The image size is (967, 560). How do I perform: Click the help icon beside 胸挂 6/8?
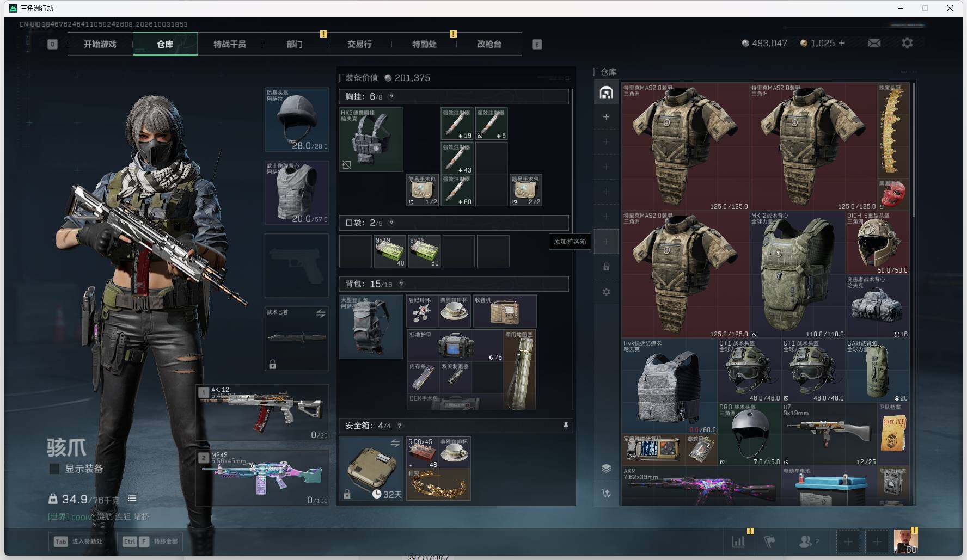[391, 97]
